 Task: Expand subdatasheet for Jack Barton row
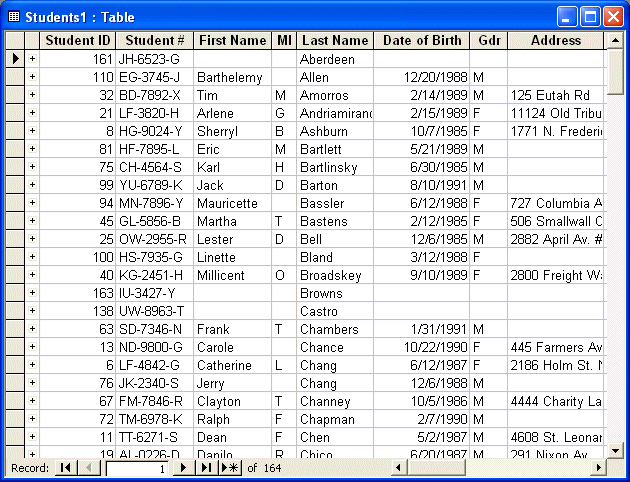[x=33, y=185]
